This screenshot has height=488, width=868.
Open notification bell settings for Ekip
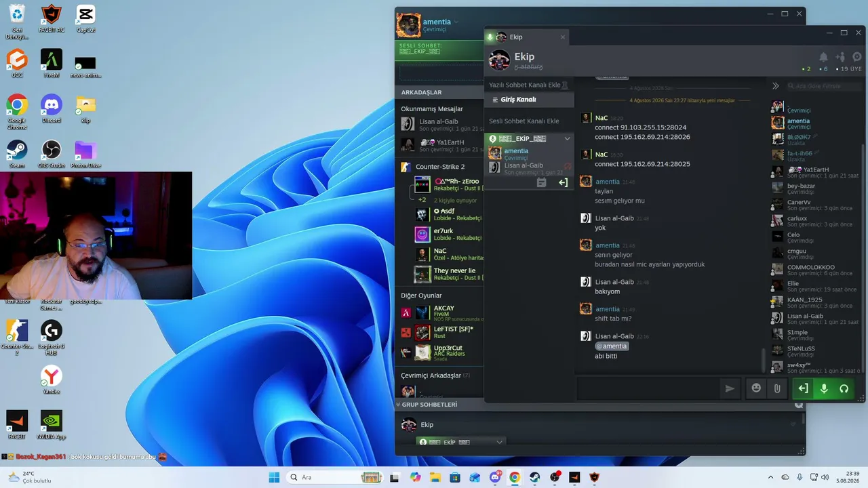tap(823, 58)
